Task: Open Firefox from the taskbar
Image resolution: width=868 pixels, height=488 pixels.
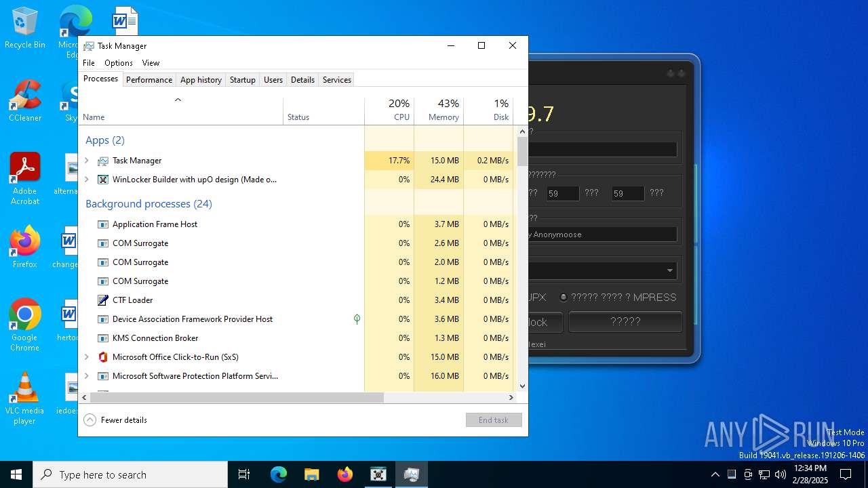Action: (345, 474)
